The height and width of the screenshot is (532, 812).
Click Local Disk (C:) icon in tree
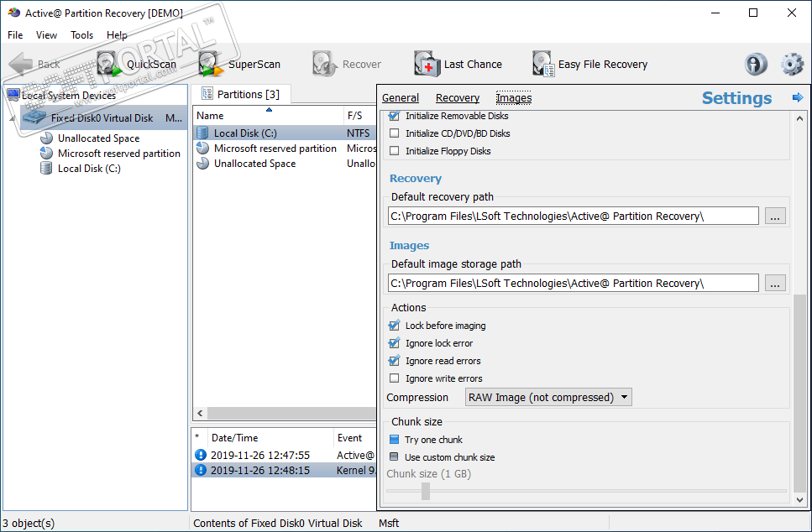tap(47, 168)
